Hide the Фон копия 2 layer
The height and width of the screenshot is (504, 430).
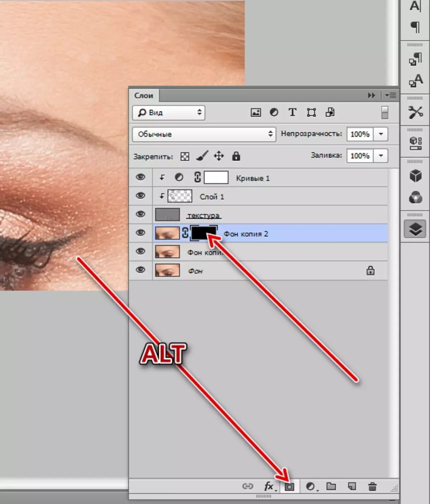click(x=140, y=233)
